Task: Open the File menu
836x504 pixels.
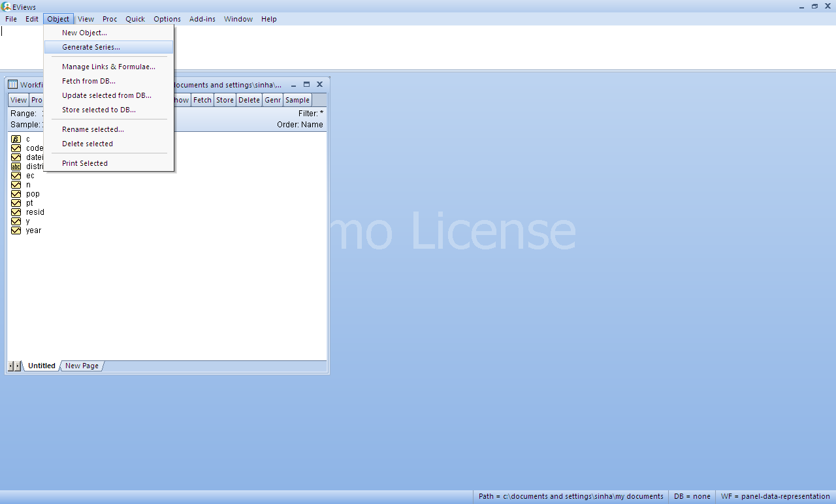Action: pos(11,19)
